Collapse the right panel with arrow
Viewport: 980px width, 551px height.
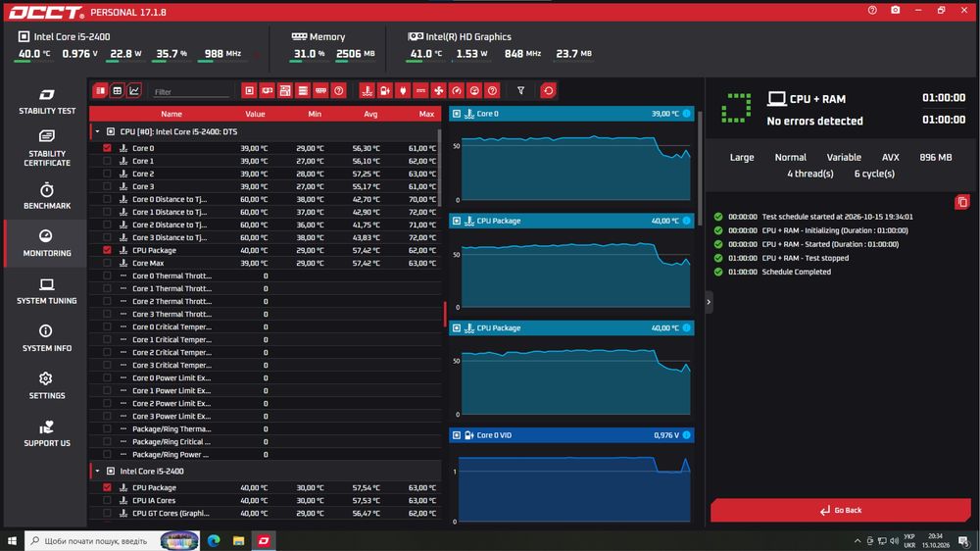[x=709, y=302]
